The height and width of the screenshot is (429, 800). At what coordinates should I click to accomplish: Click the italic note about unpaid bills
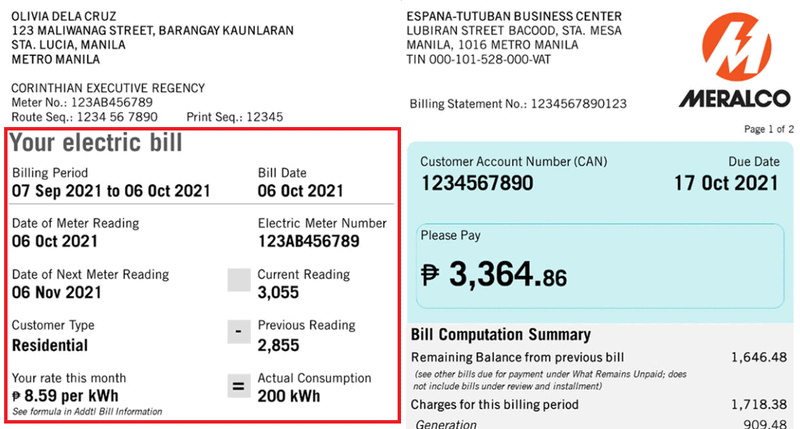(x=550, y=380)
